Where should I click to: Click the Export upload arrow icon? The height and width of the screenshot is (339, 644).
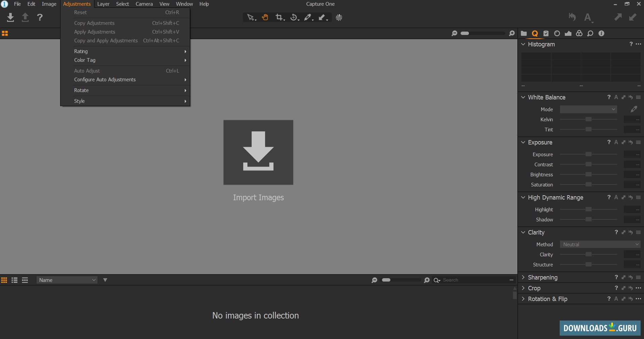(x=25, y=17)
